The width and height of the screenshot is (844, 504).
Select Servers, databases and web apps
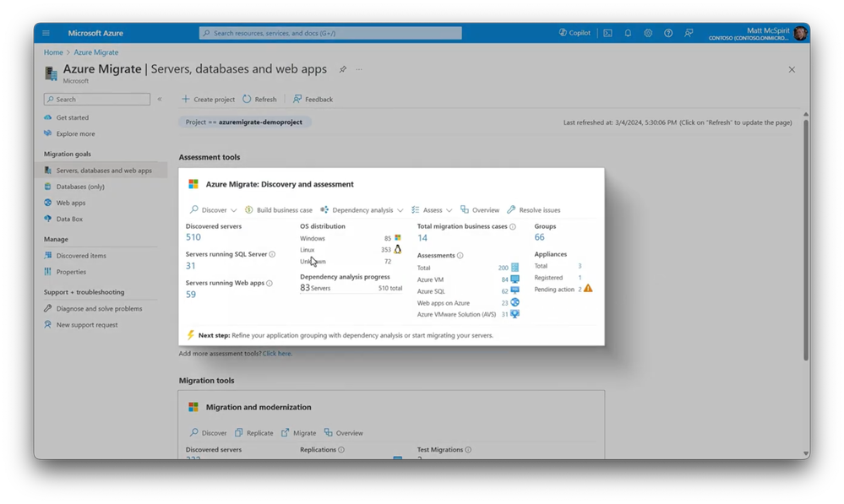click(103, 170)
